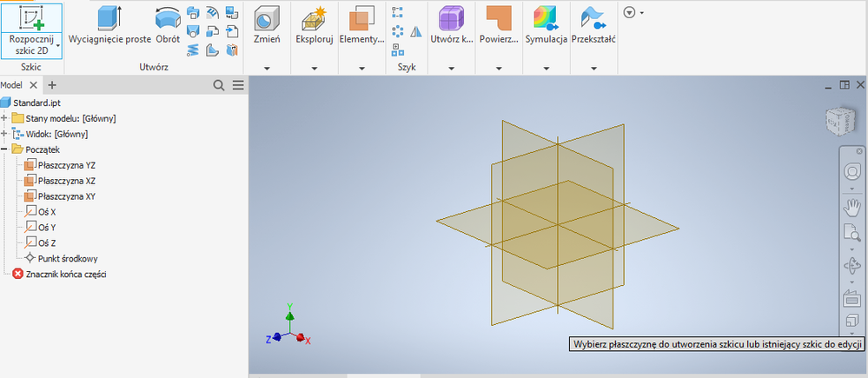Activate the Orbit tool in navigation bar
Screen dimensions: 868x378
tap(851, 266)
